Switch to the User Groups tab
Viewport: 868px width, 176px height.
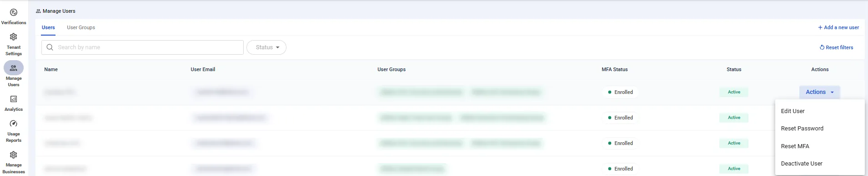point(81,27)
